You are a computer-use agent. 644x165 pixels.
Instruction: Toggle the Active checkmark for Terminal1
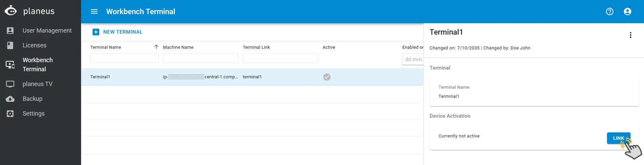327,77
